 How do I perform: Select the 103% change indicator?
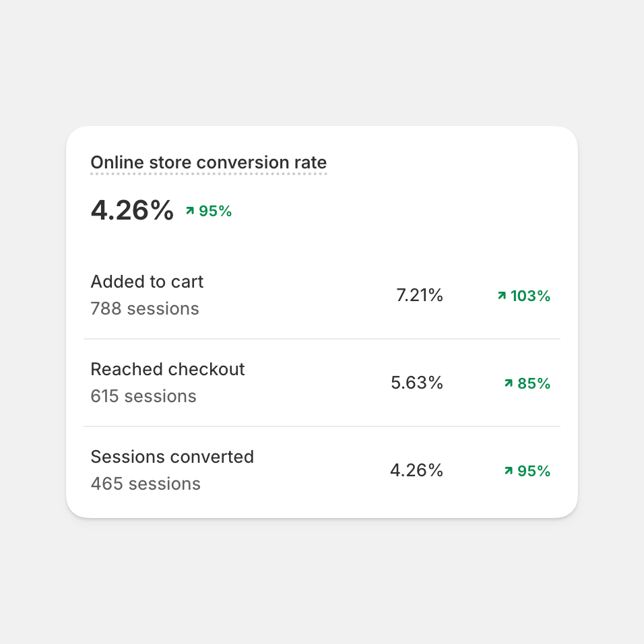(529, 296)
